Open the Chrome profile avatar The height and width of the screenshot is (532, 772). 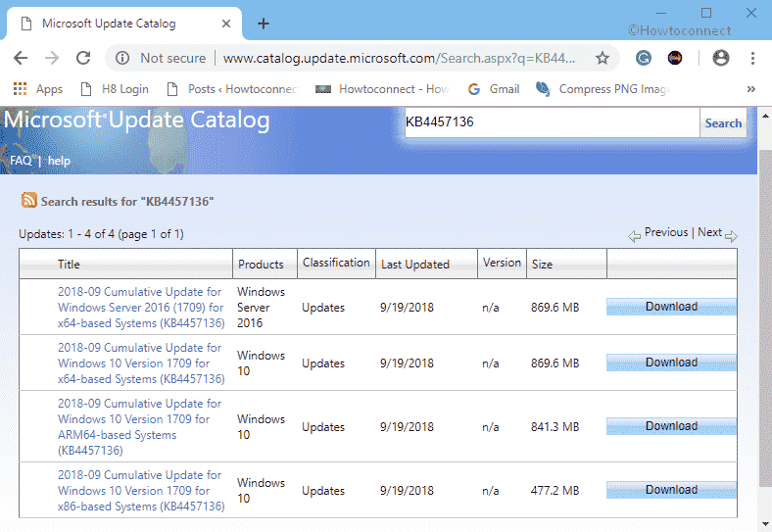click(x=721, y=58)
